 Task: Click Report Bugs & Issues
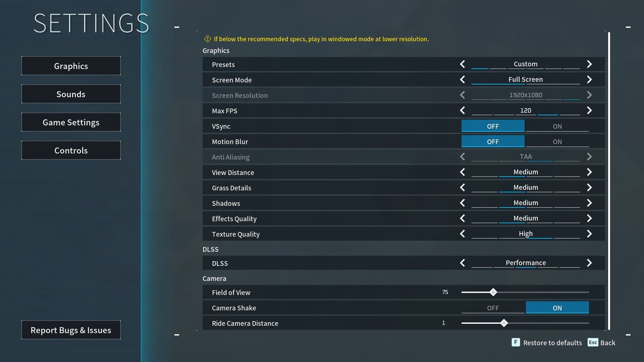[x=71, y=330]
